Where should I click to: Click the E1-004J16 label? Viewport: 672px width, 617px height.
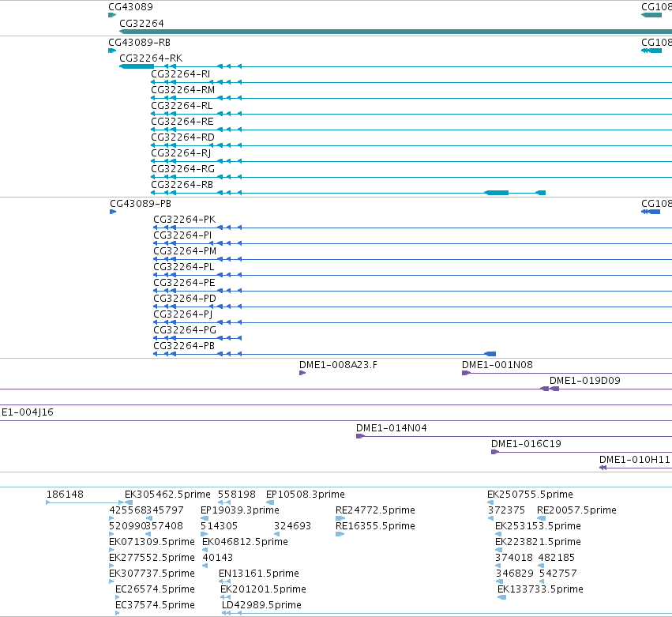point(28,412)
